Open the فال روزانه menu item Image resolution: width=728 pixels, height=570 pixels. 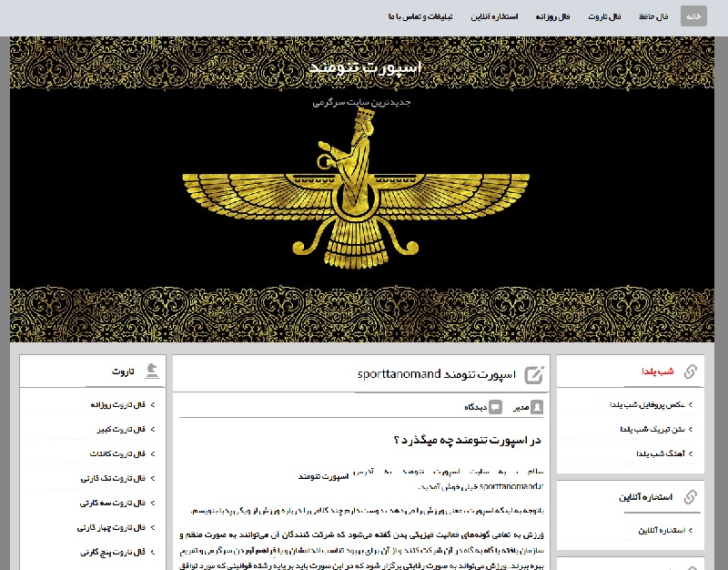click(x=552, y=16)
